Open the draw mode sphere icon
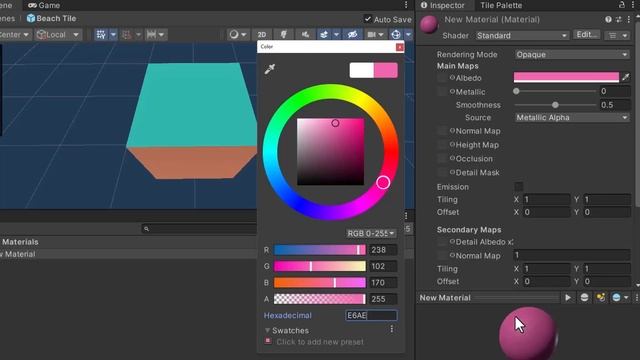 pyautogui.click(x=234, y=35)
